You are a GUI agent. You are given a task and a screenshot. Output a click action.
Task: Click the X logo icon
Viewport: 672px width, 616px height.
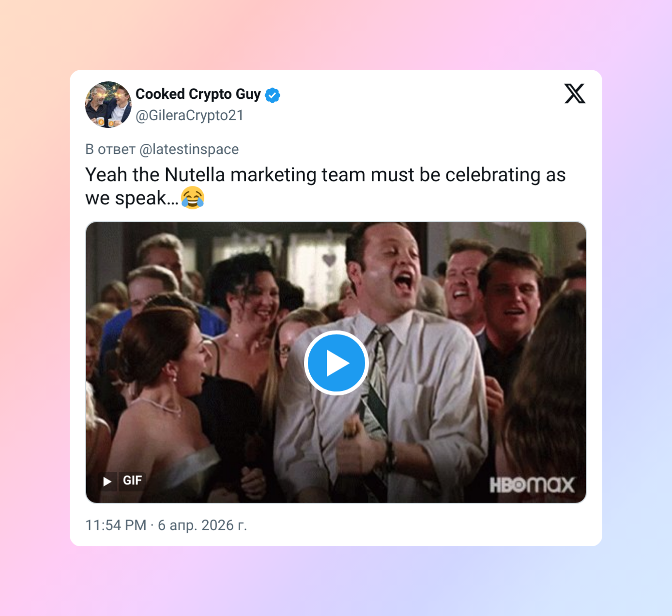click(x=575, y=93)
